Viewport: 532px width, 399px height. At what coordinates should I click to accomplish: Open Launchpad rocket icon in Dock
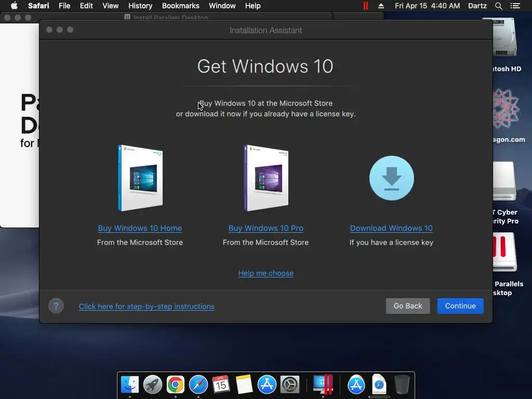coord(153,384)
